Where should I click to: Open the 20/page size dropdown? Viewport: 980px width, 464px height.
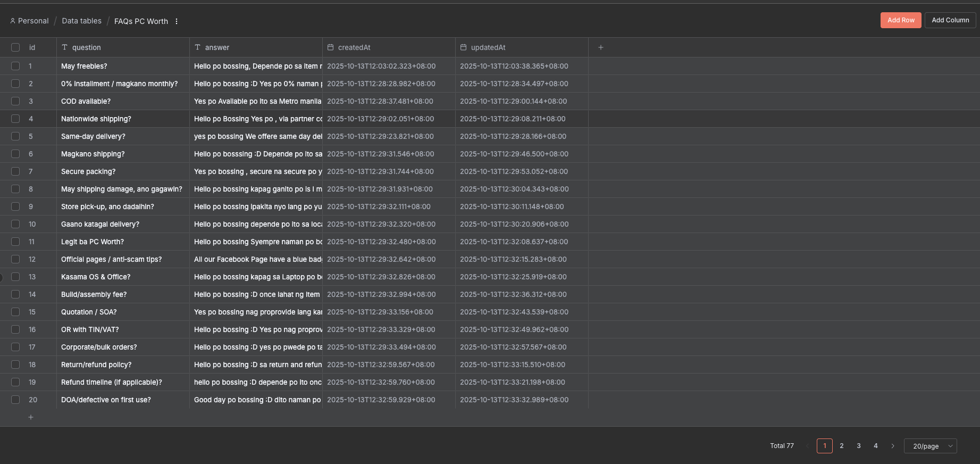click(x=931, y=446)
